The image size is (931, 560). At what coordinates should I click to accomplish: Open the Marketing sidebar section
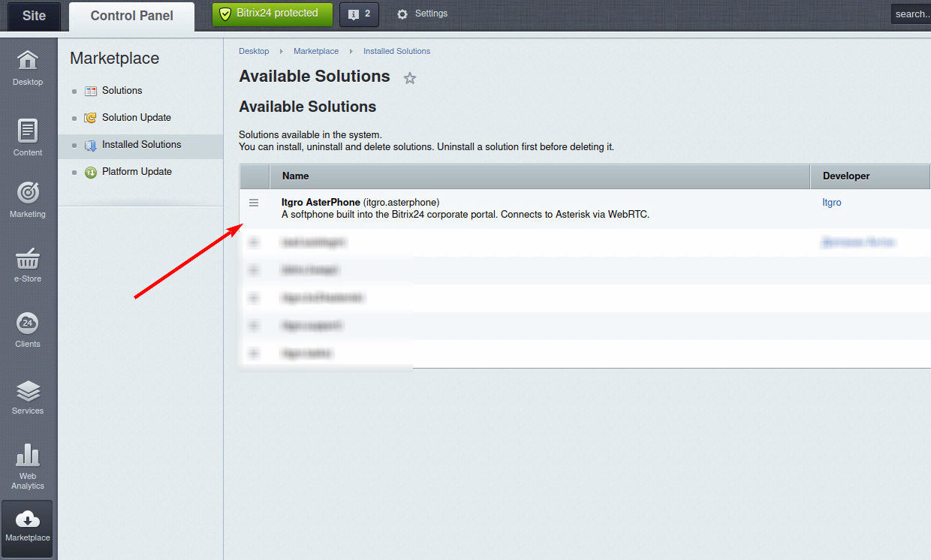[28, 200]
